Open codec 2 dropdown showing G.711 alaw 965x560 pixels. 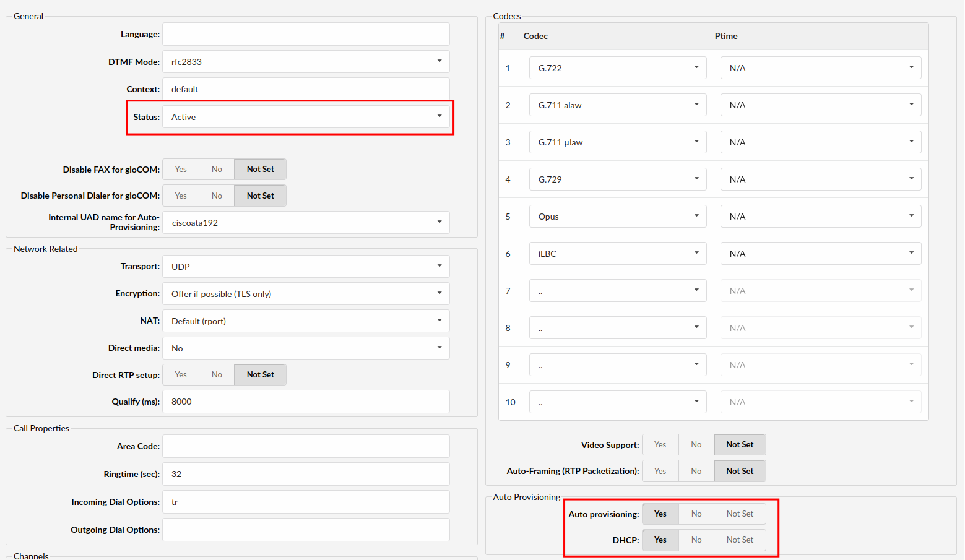pyautogui.click(x=618, y=105)
